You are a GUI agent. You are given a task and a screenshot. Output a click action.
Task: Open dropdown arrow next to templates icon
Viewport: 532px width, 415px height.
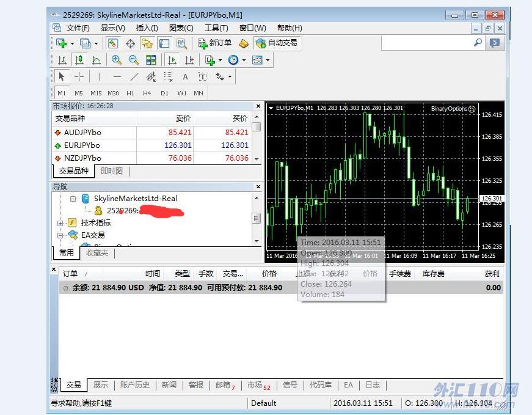click(x=268, y=61)
